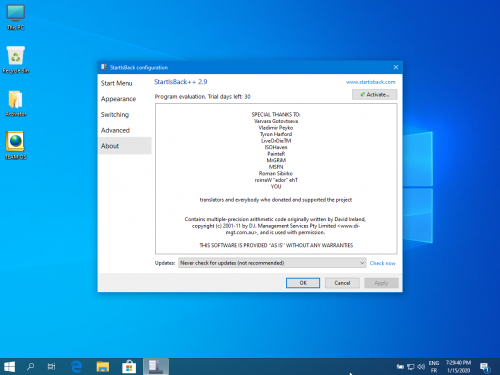
Task: Click the 'Trial days left: 30' text
Action: coord(229,97)
